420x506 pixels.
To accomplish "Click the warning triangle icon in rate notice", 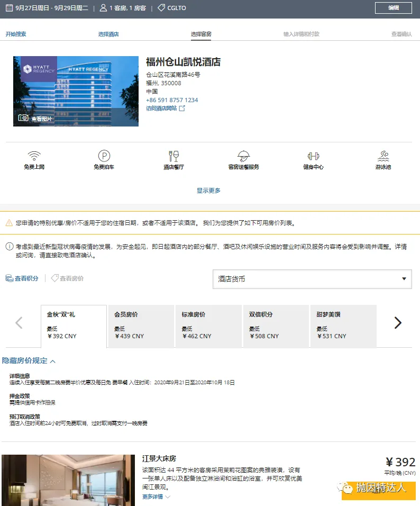I will 10,223.
